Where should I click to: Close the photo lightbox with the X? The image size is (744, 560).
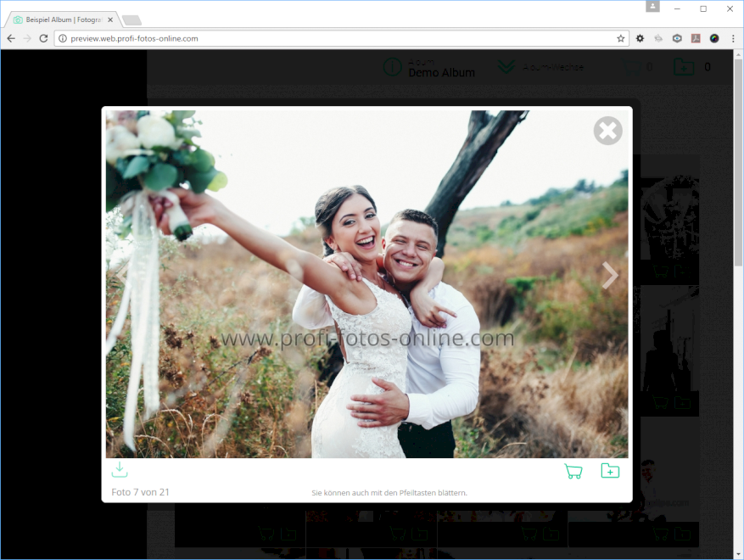(x=607, y=131)
